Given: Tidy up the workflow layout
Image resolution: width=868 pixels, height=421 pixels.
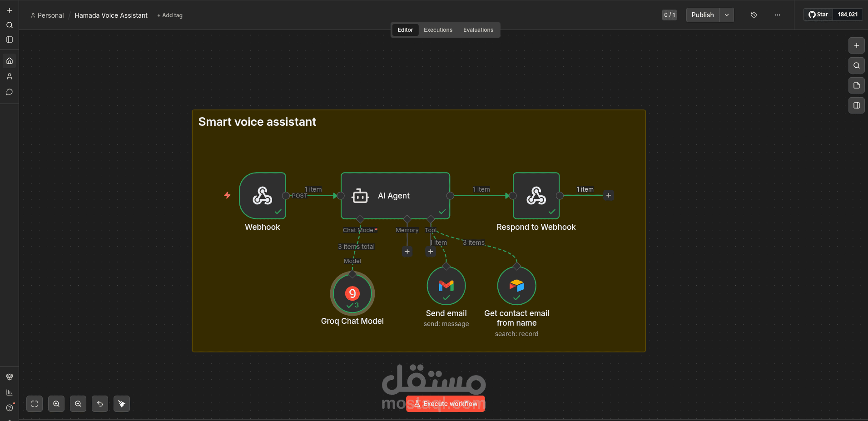Looking at the screenshot, I should [121, 403].
